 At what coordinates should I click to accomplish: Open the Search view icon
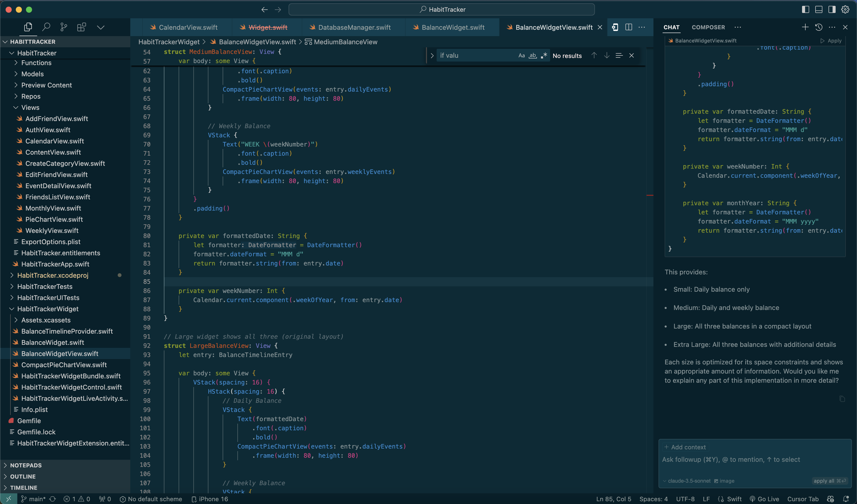pyautogui.click(x=46, y=27)
